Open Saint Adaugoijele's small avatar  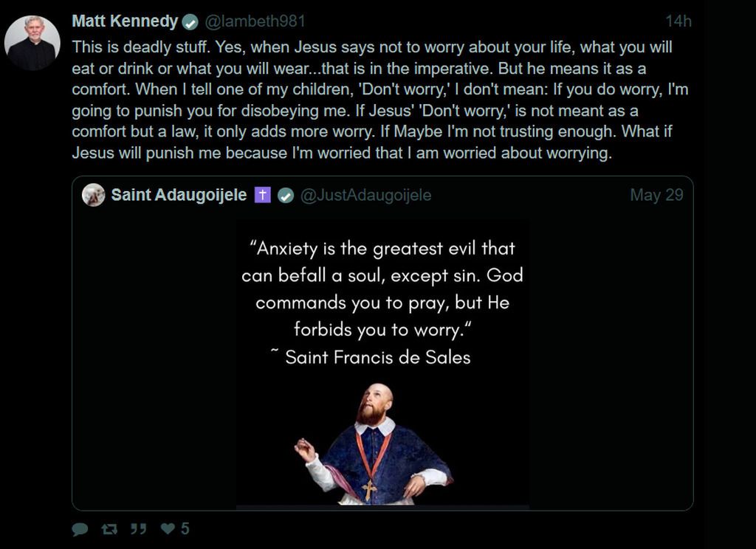94,195
